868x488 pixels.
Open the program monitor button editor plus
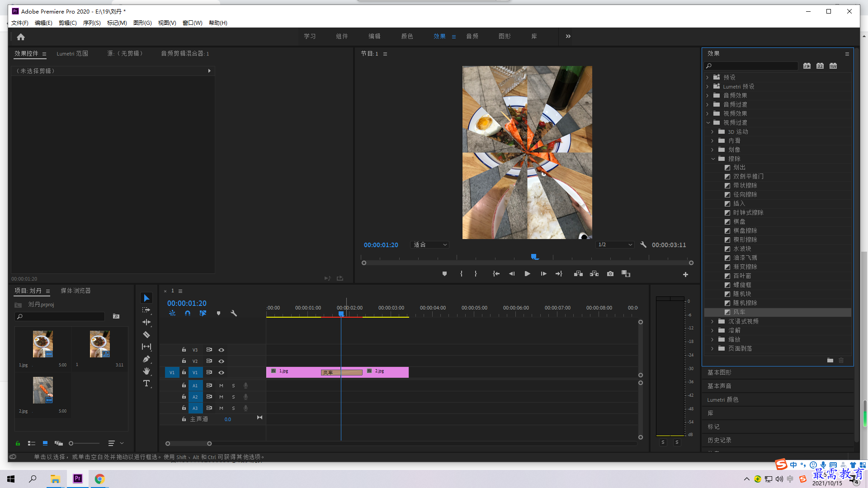tap(685, 274)
